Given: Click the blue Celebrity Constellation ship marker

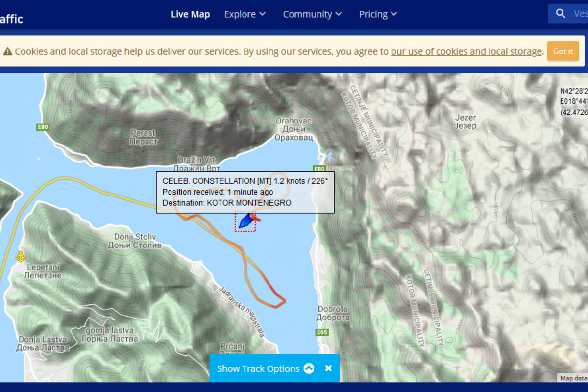Looking at the screenshot, I should pyautogui.click(x=246, y=222).
